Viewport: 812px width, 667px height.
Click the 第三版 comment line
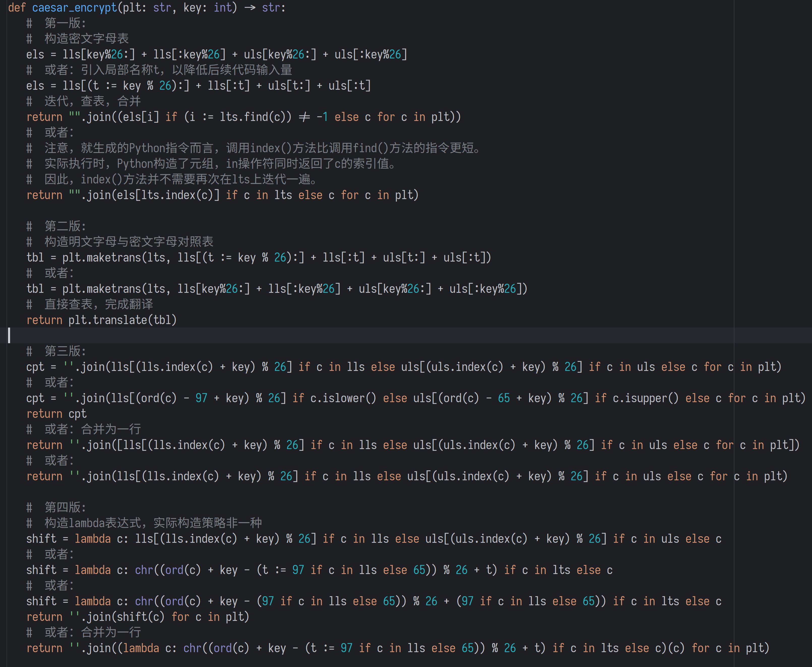click(x=65, y=351)
